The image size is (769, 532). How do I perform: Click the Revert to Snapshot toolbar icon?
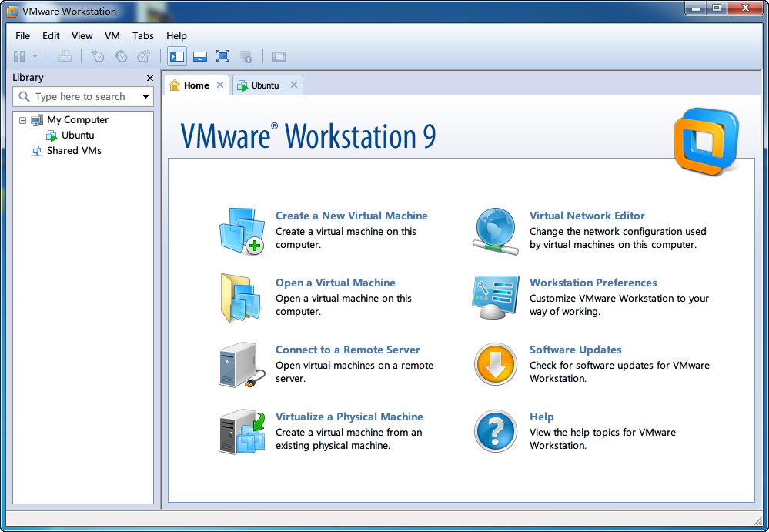[121, 56]
